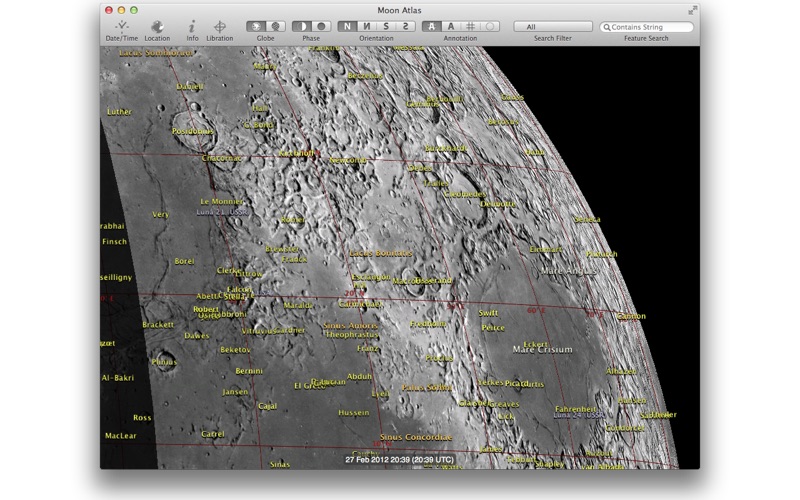
Task: Set orientation to mirrored North
Action: (x=367, y=26)
